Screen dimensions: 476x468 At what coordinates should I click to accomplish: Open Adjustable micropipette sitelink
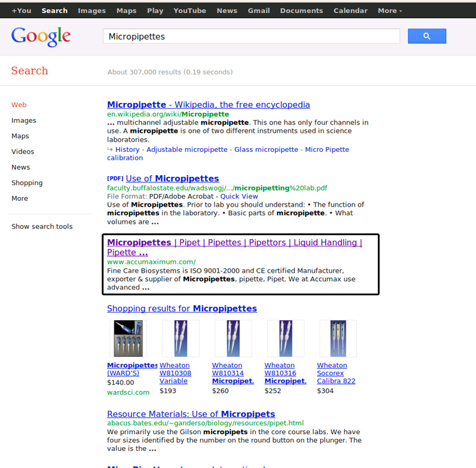click(187, 149)
